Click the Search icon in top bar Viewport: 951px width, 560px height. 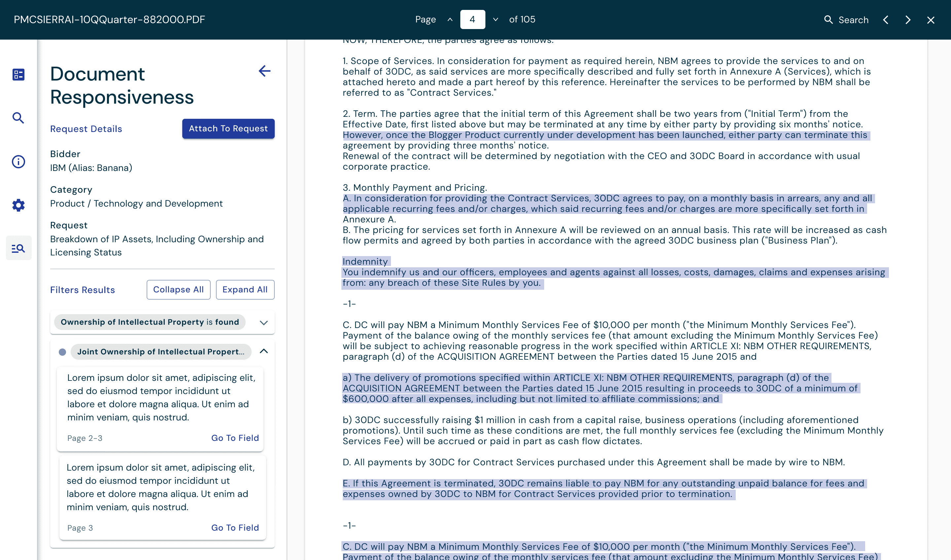click(828, 19)
